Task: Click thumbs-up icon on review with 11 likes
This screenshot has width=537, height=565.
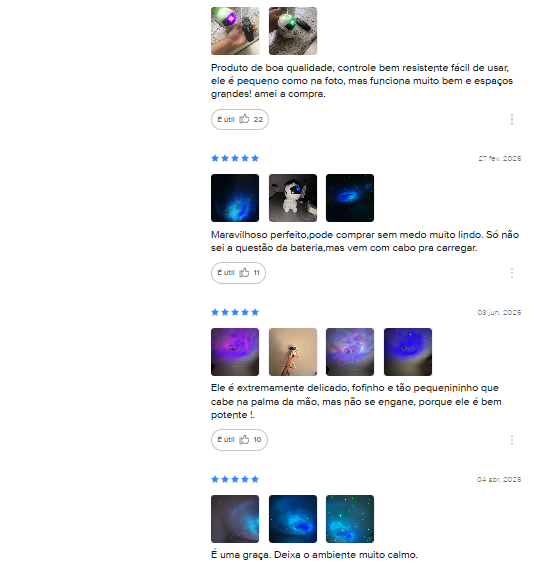Action: (x=244, y=272)
